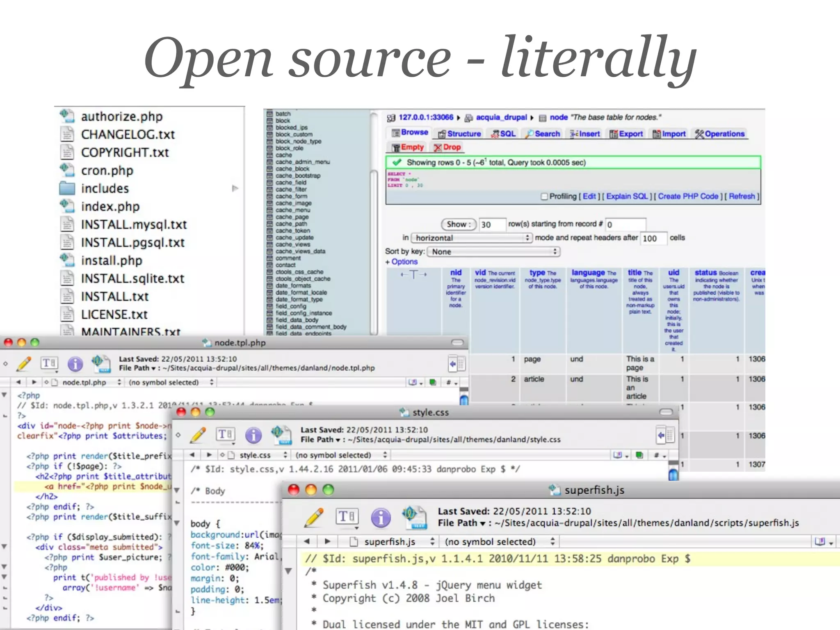The image size is (840, 630).
Task: Click split view icon in superfish.js window
Action: 824,542
